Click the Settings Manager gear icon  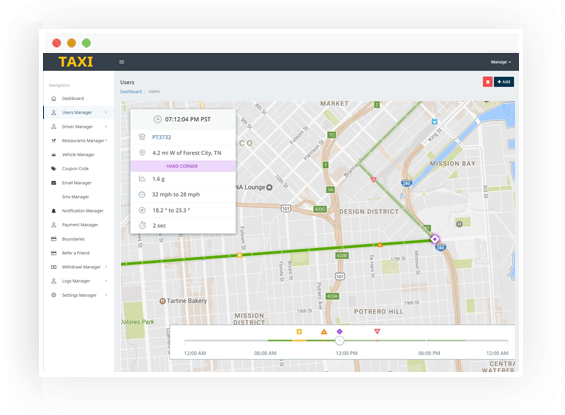[54, 295]
